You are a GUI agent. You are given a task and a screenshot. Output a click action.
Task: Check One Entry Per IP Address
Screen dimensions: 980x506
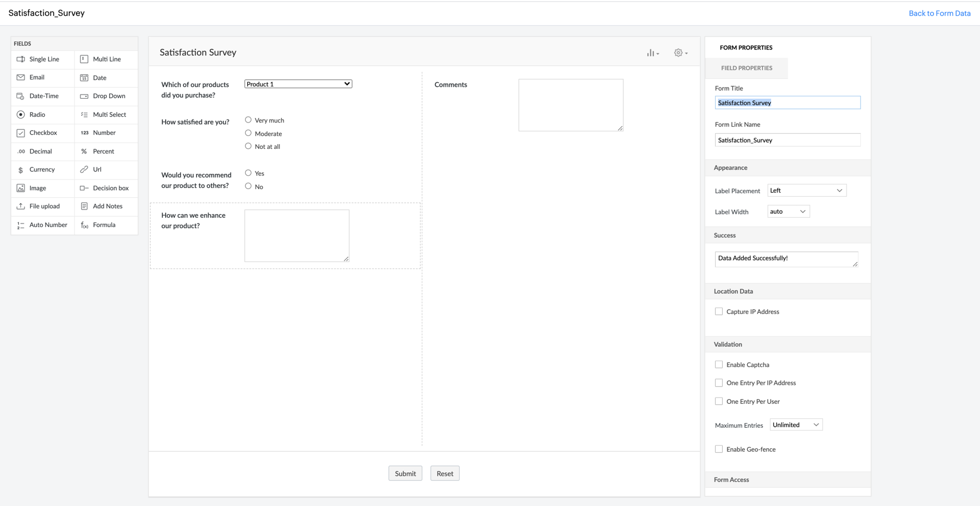(719, 383)
